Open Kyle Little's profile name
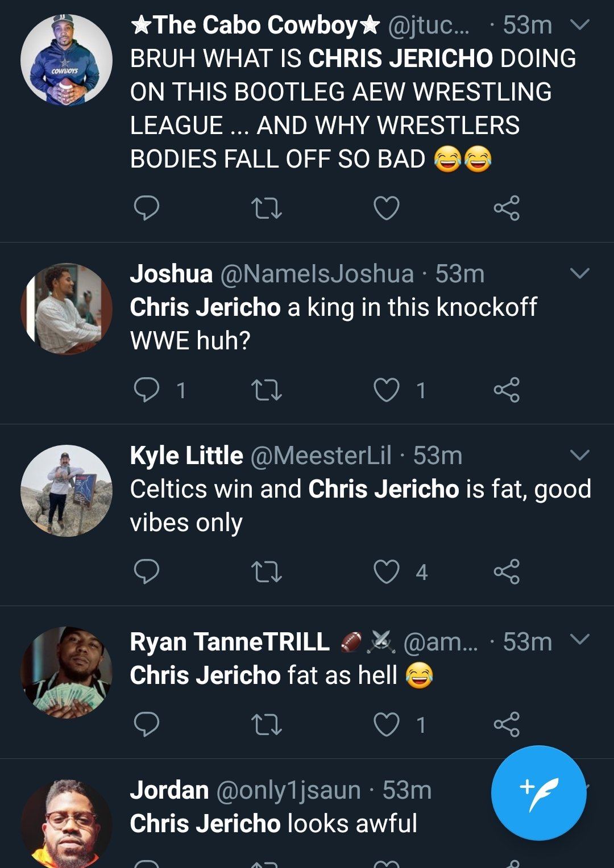This screenshot has height=868, width=614. [186, 456]
